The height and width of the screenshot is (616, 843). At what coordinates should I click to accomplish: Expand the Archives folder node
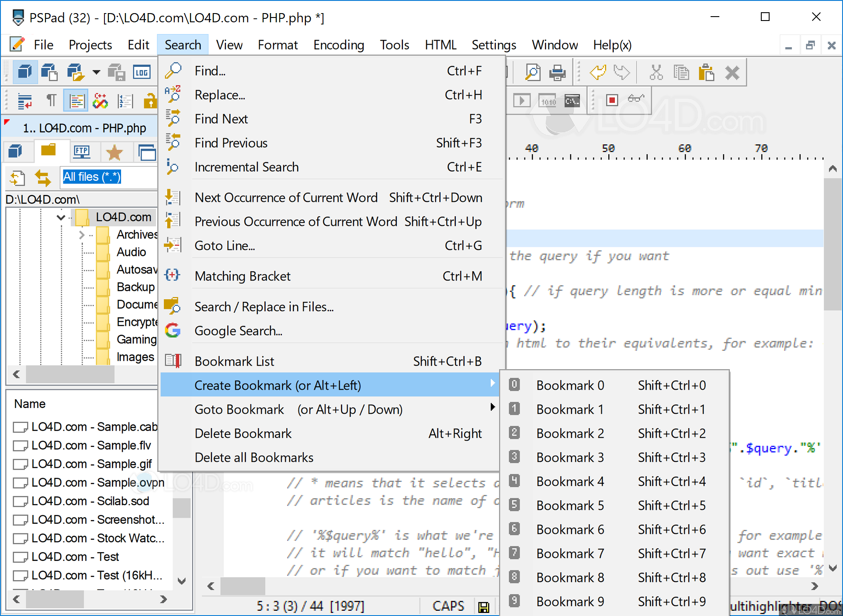(81, 235)
